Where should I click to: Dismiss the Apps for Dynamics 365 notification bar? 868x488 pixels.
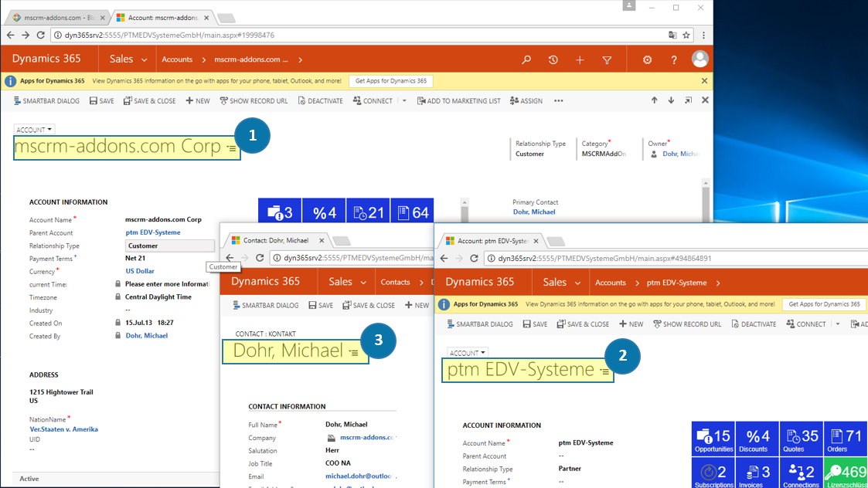coord(704,81)
